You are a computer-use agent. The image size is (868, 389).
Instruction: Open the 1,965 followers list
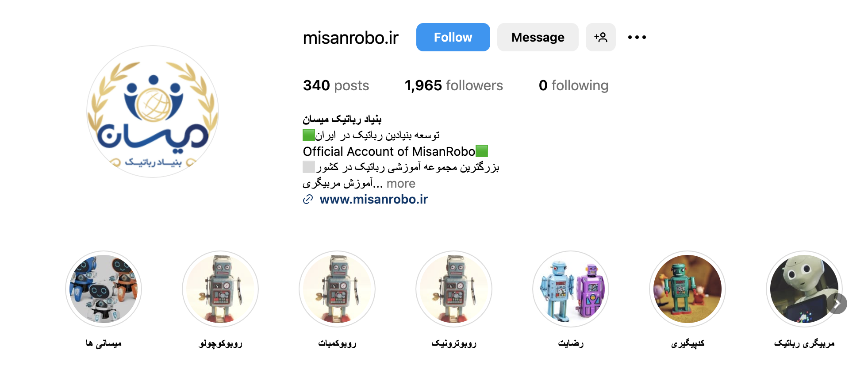coord(453,85)
